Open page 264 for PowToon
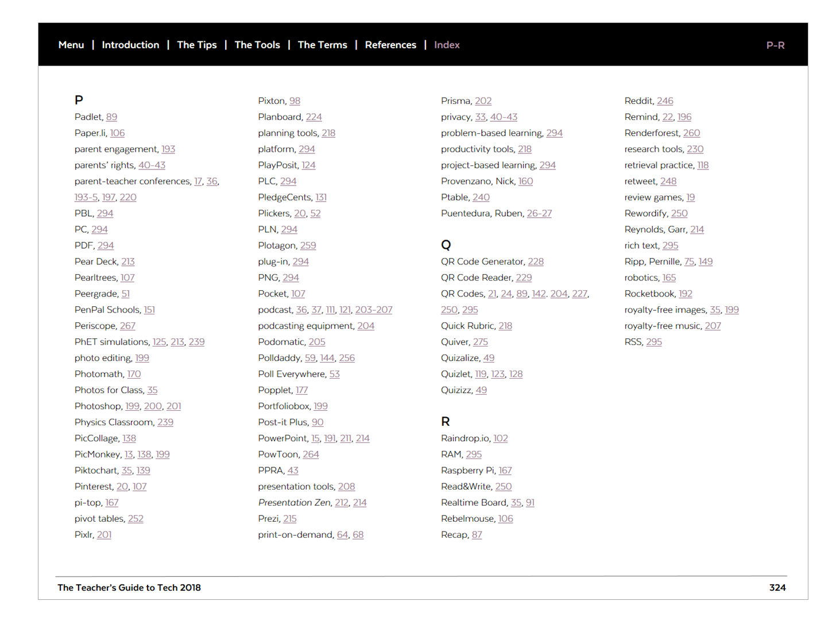This screenshot has width=840, height=624. click(311, 454)
